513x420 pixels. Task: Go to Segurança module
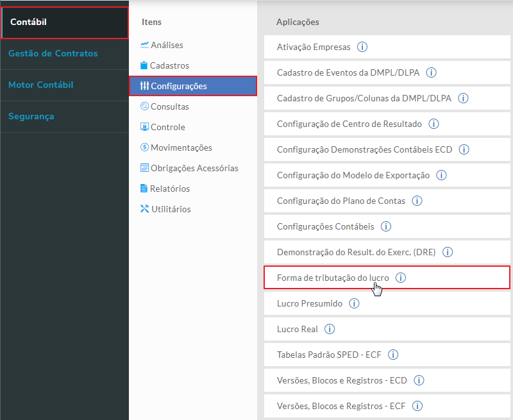31,116
